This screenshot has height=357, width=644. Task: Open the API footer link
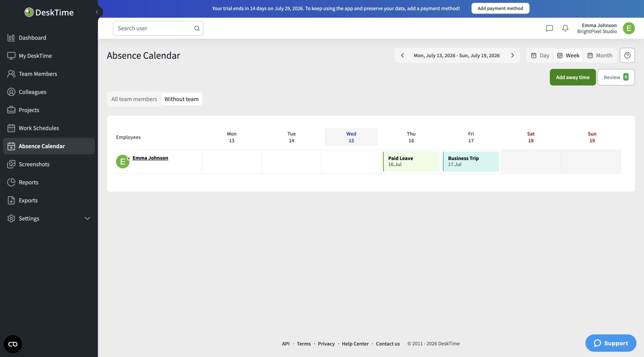click(x=286, y=344)
